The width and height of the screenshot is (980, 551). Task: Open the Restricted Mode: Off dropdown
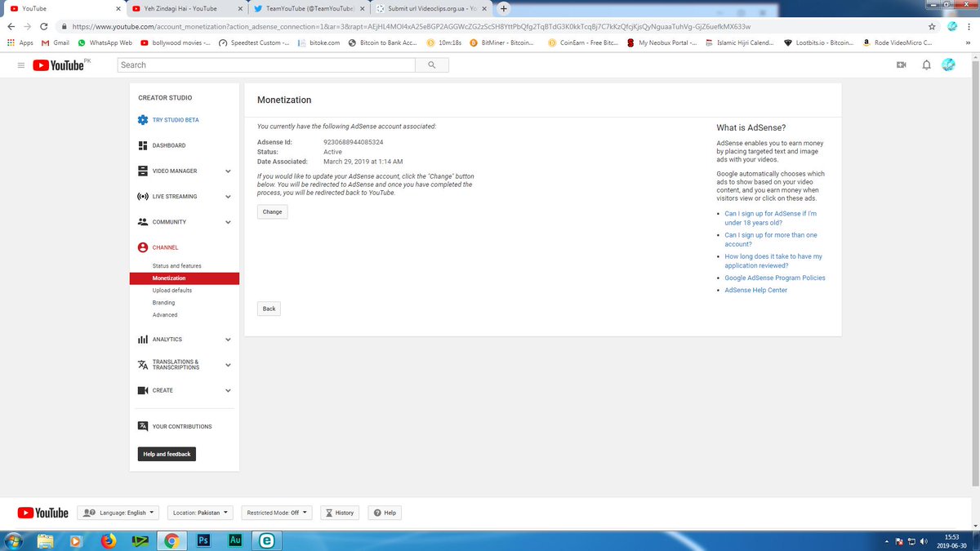pyautogui.click(x=276, y=513)
